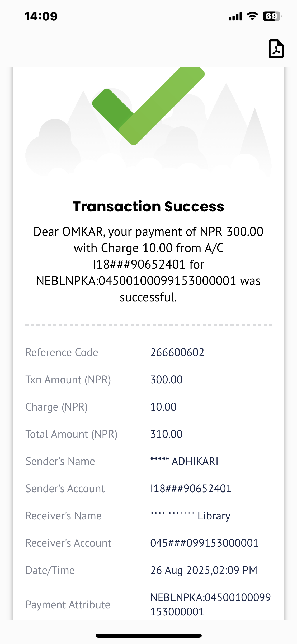Tap the Txn Amount value 300.00
Viewport: 297px width, 644px height.
tap(166, 380)
